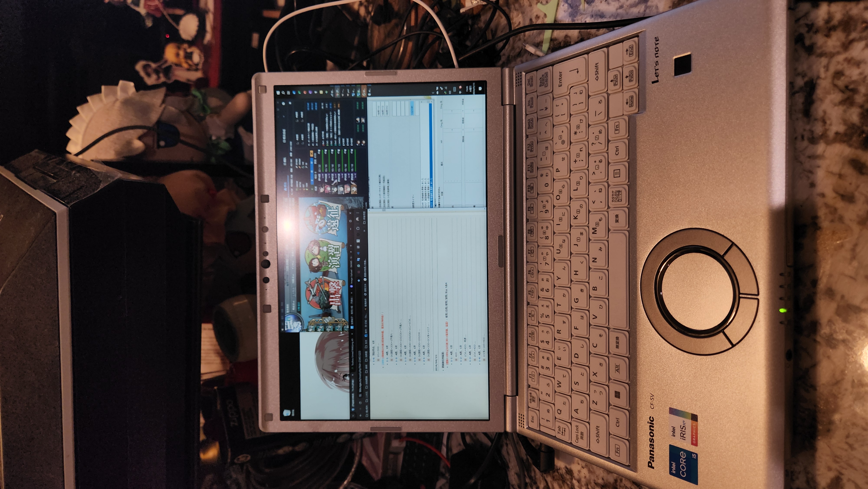The height and width of the screenshot is (489, 868).
Task: Open the Recycle Bin desktop icon
Action: pos(287,413)
